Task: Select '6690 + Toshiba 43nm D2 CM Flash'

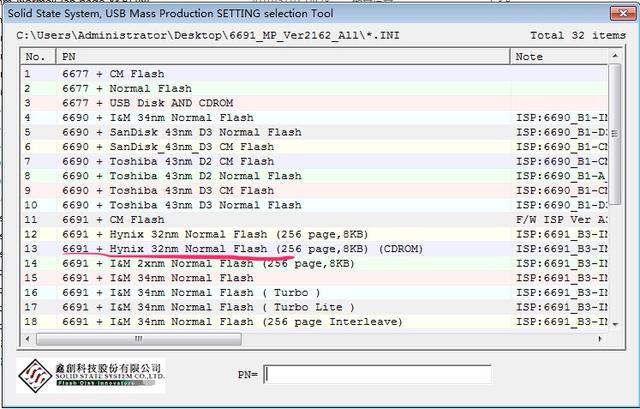Action: point(314,161)
